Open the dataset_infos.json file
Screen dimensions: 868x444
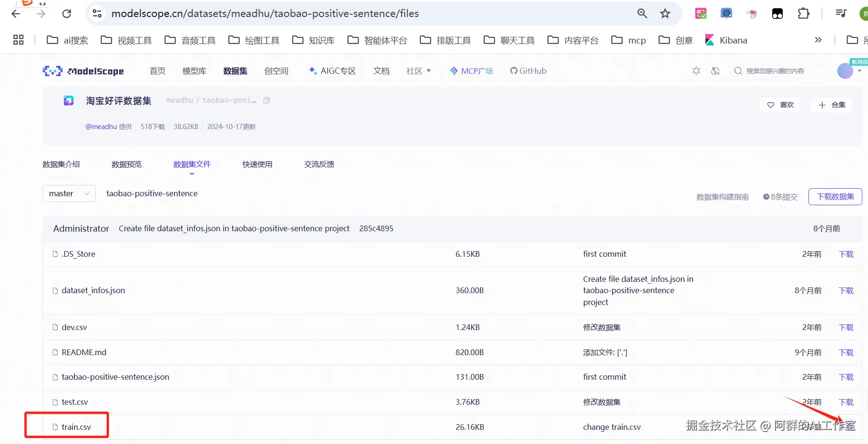(x=93, y=290)
